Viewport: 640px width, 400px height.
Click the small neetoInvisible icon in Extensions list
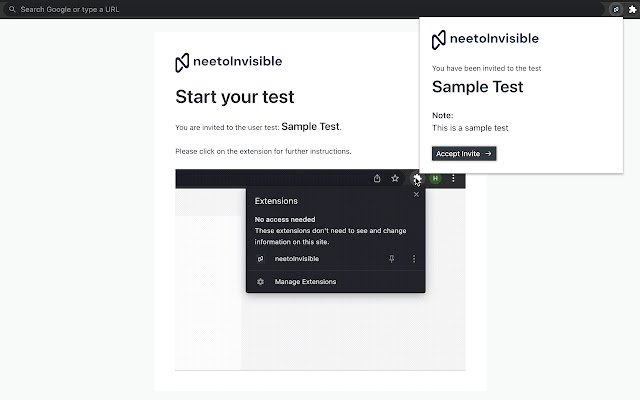tap(260, 259)
